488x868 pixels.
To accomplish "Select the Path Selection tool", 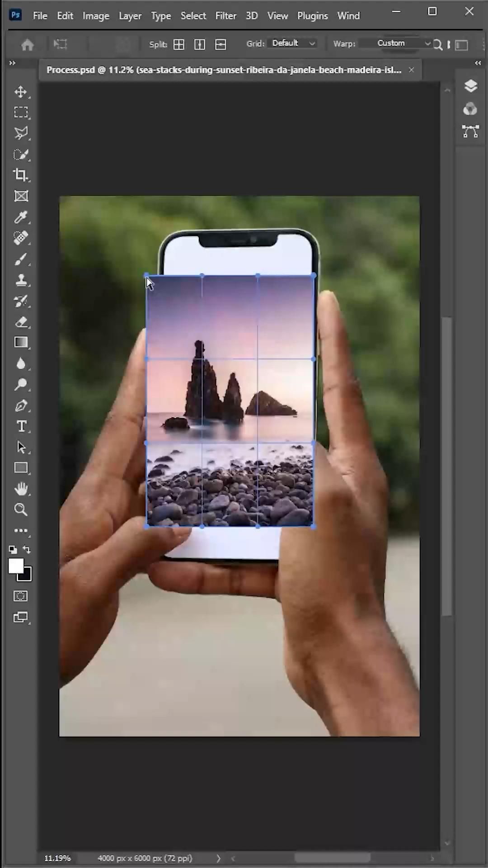I will coord(21,447).
